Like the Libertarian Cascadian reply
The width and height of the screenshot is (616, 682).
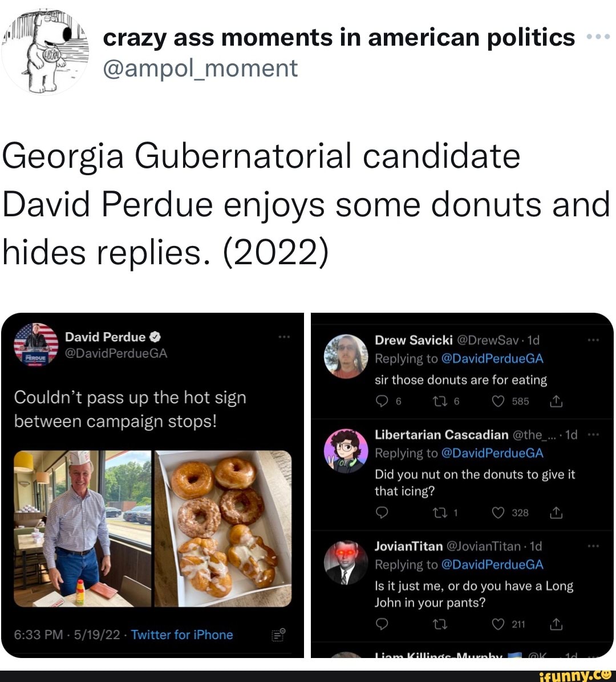tap(499, 513)
